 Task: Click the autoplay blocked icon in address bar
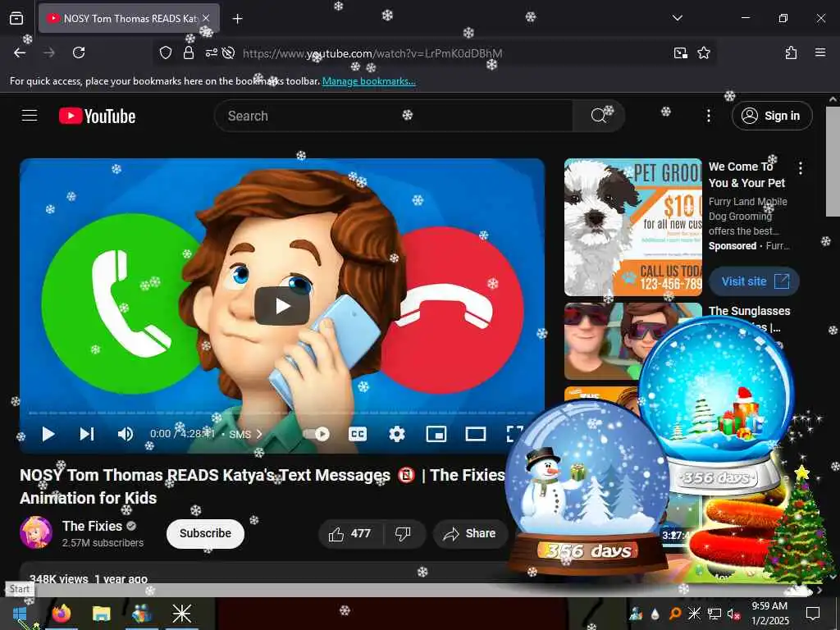tap(229, 52)
